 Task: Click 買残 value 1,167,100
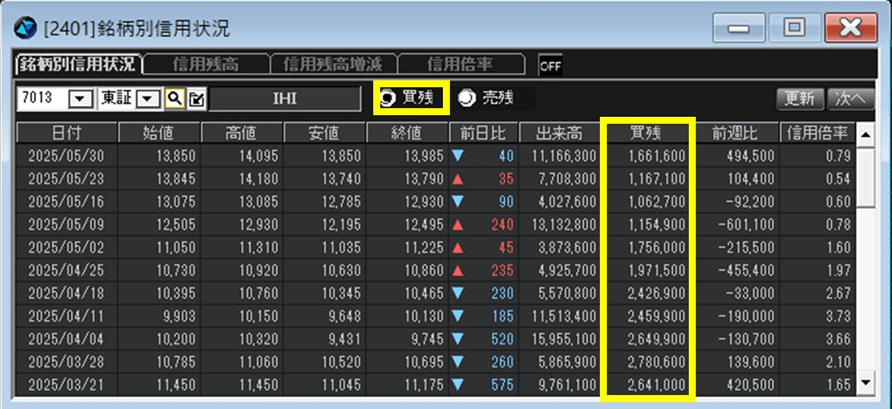(657, 179)
